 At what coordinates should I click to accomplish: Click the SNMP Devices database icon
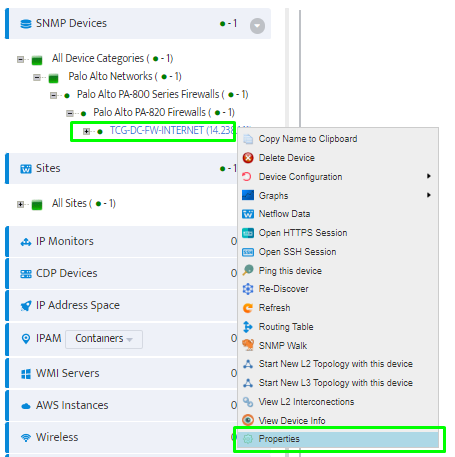click(x=26, y=24)
